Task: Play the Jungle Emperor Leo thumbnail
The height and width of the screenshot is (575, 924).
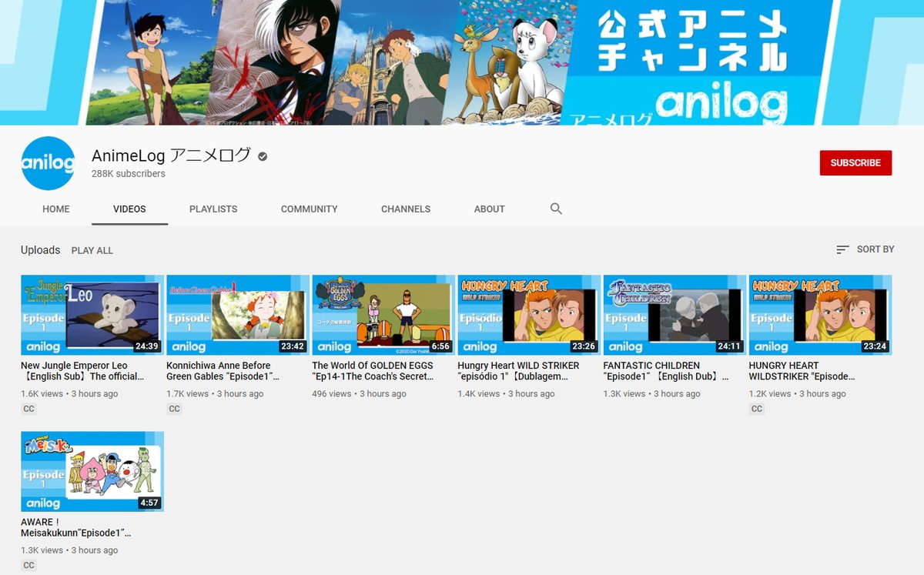Action: [92, 315]
